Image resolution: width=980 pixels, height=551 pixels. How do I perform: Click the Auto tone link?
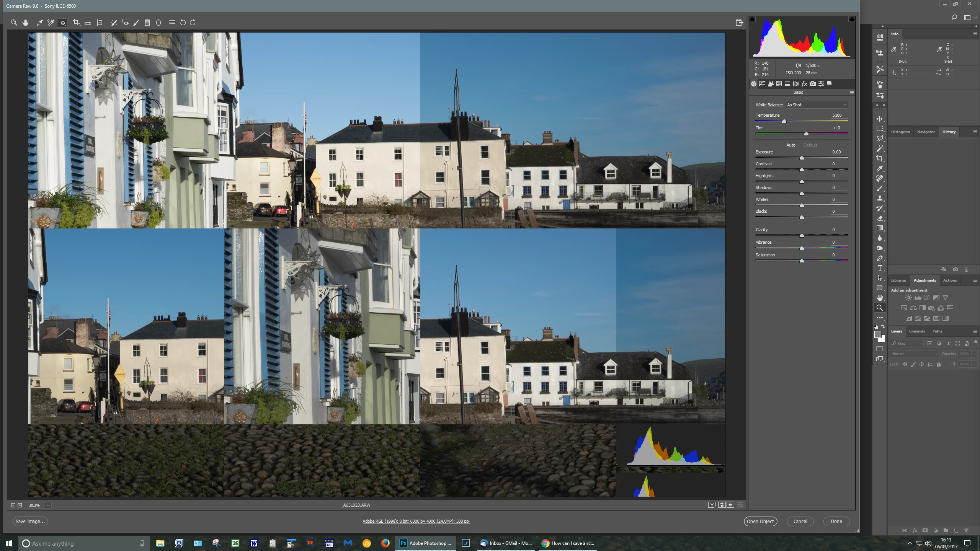coord(791,145)
